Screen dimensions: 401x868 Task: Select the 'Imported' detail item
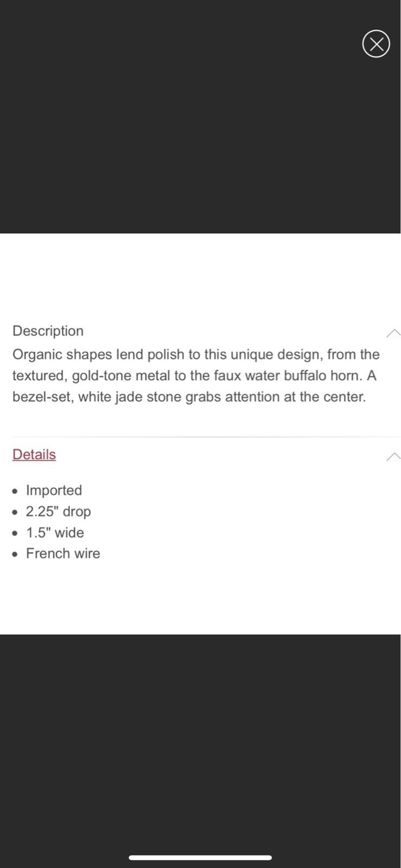[x=54, y=490]
